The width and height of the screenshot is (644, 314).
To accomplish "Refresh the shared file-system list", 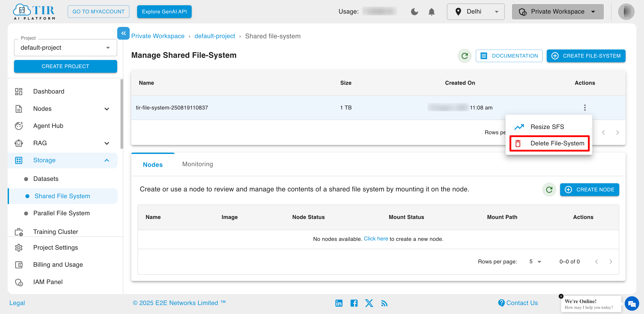I will pyautogui.click(x=464, y=56).
